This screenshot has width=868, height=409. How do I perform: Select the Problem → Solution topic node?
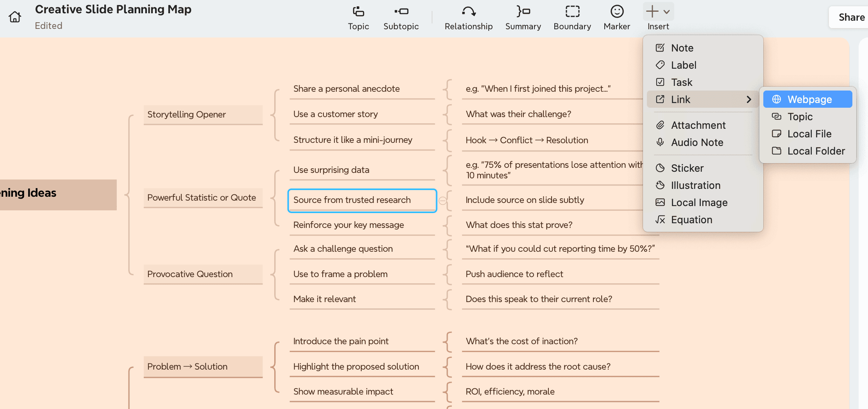(x=187, y=366)
